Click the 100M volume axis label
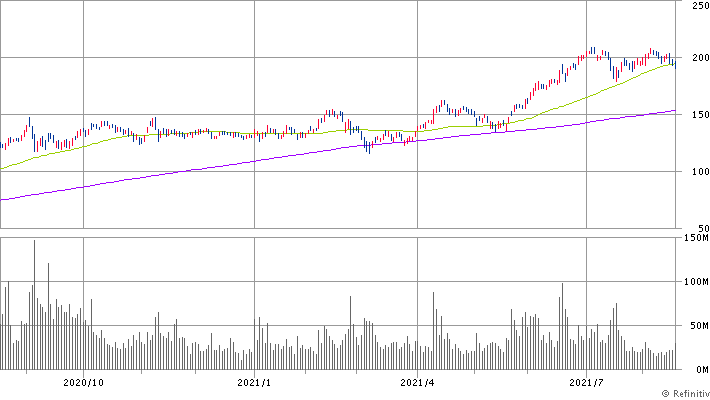This screenshot has height=400, width=710. click(696, 281)
